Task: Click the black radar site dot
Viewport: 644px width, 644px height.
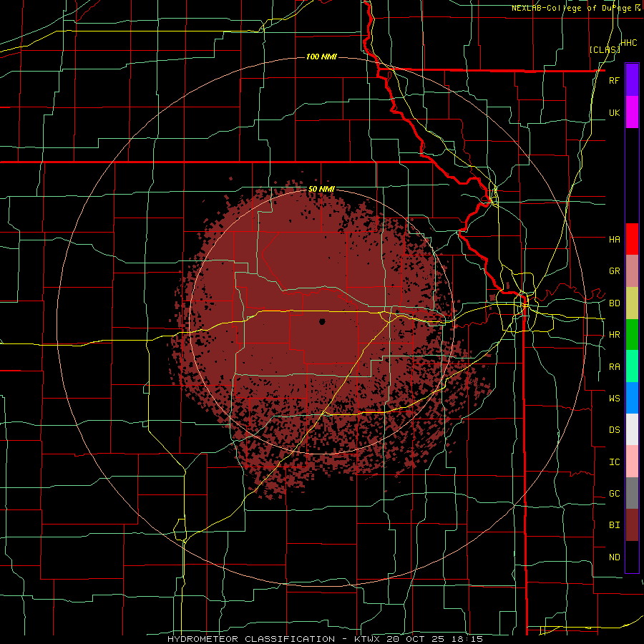Action: [x=322, y=321]
